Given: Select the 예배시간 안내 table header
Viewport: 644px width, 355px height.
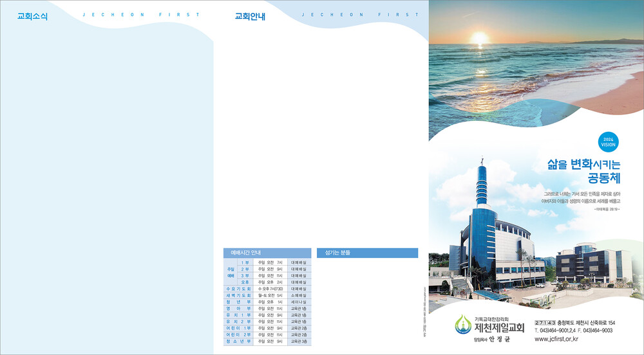Looking at the screenshot, I should tap(267, 253).
